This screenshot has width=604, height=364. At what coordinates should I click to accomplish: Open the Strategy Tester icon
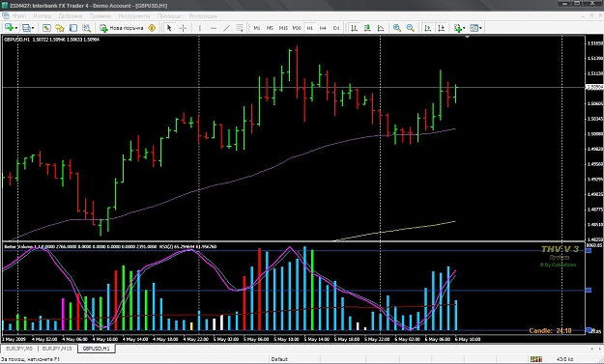coord(86,28)
